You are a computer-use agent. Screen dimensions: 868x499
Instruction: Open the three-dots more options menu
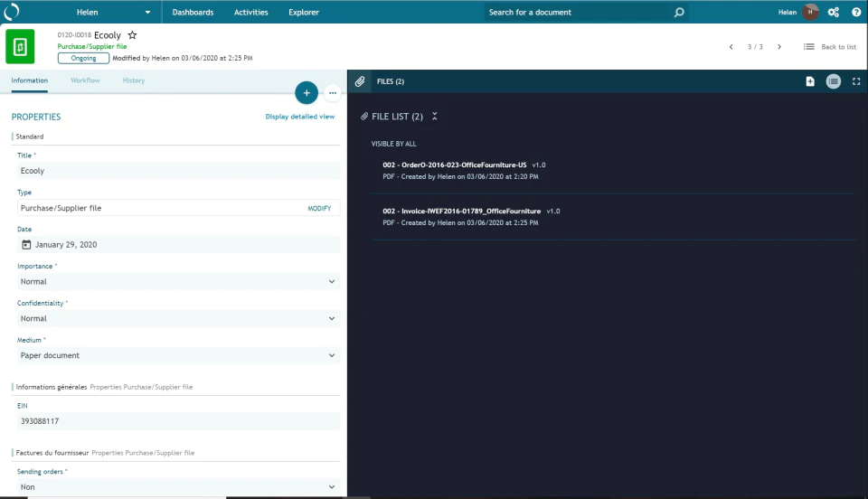(x=333, y=93)
